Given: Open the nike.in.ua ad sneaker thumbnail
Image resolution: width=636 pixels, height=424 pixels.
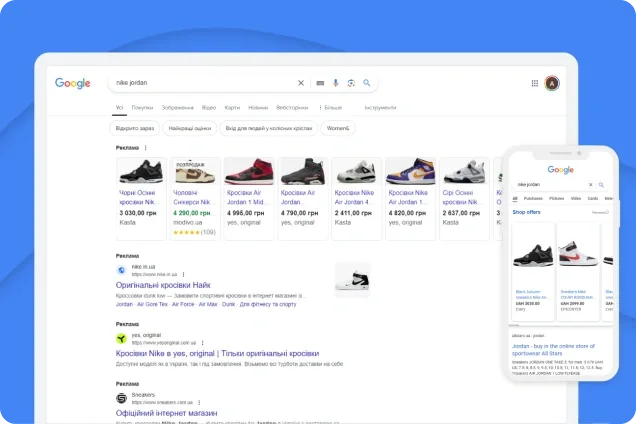Looking at the screenshot, I should pos(352,280).
